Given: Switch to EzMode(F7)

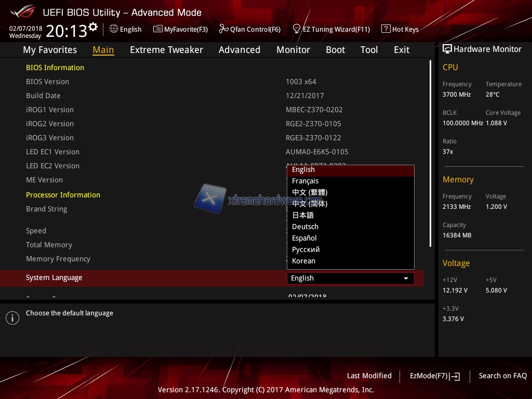Looking at the screenshot, I should tap(434, 376).
